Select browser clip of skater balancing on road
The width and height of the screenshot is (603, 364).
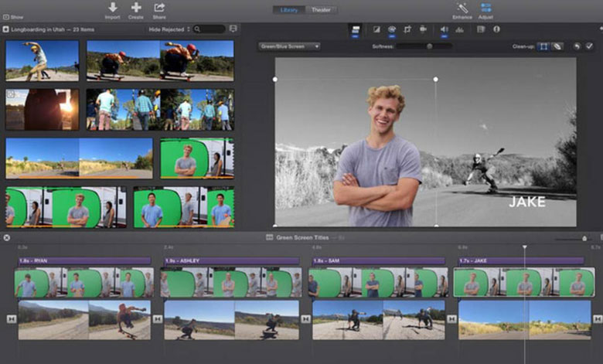[x=42, y=61]
